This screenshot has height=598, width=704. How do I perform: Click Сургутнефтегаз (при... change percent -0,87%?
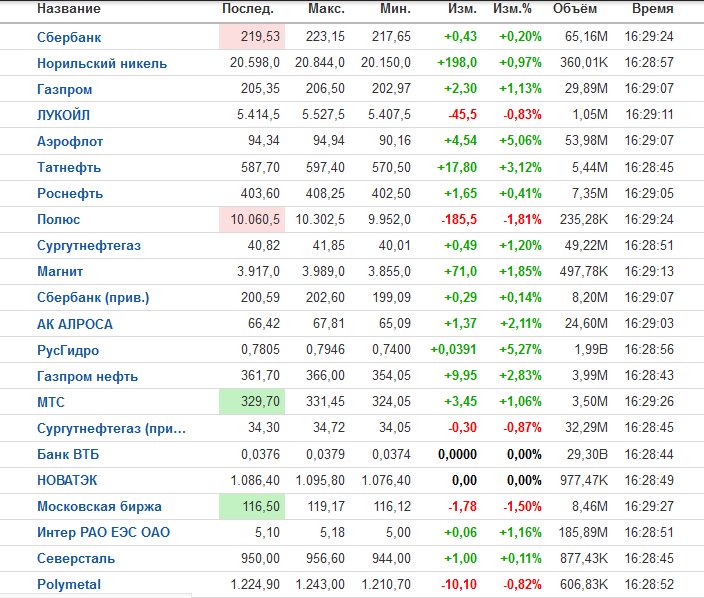522,427
